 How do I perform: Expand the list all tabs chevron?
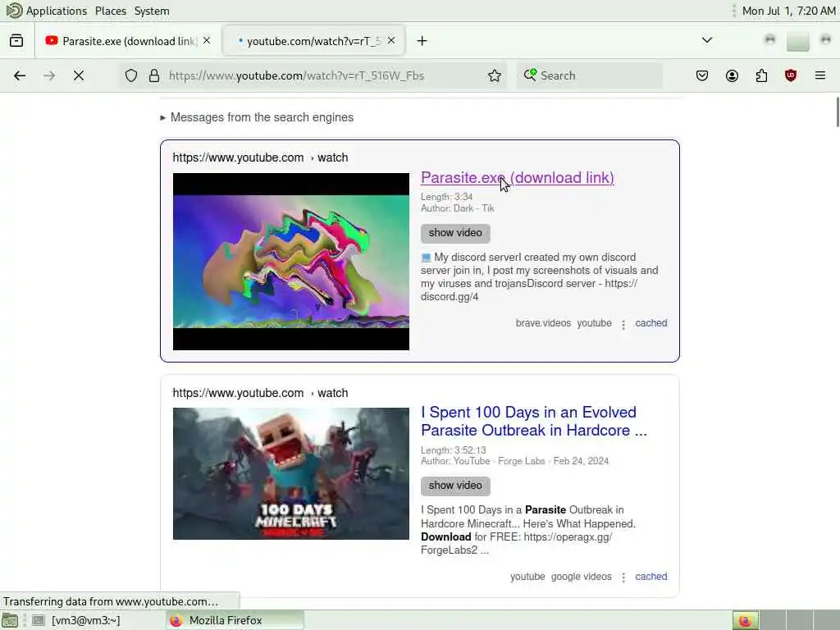707,40
